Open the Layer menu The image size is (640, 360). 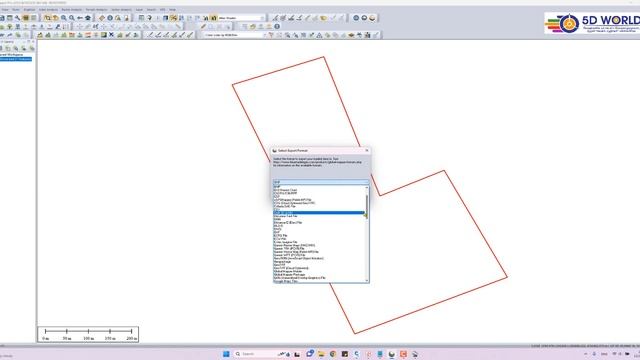139,9
